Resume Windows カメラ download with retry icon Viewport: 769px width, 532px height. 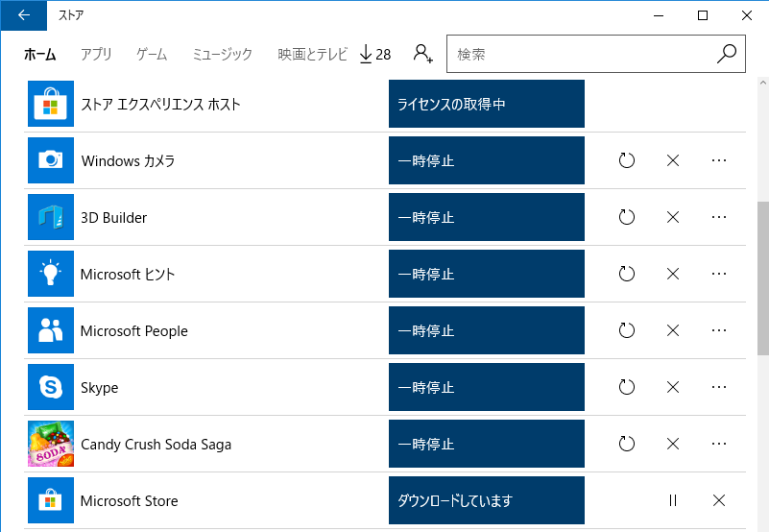coord(627,160)
